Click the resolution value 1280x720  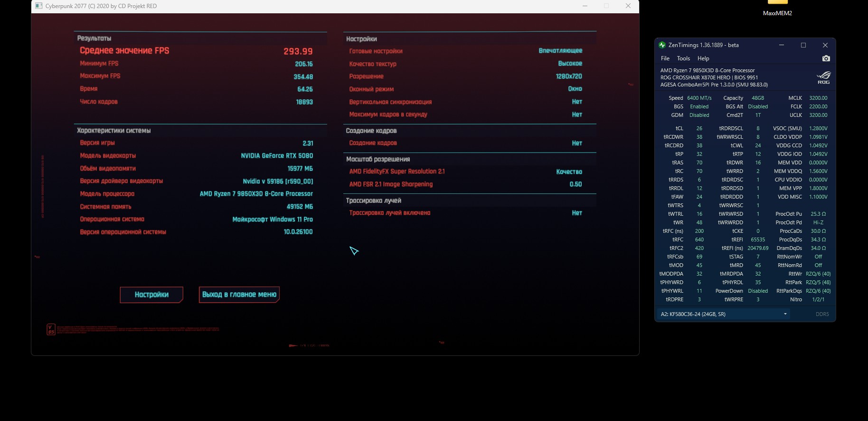click(569, 77)
